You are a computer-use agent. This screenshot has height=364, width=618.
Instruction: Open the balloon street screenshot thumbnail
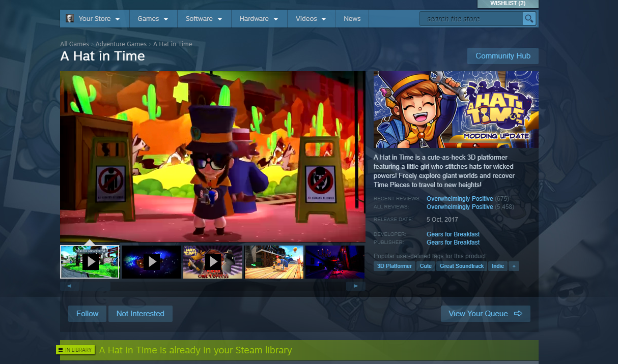tap(274, 262)
